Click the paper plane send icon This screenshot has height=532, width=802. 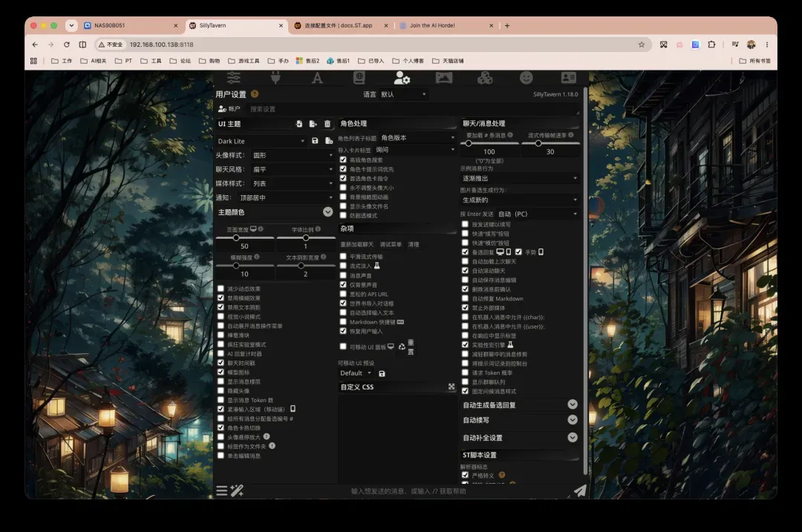579,490
